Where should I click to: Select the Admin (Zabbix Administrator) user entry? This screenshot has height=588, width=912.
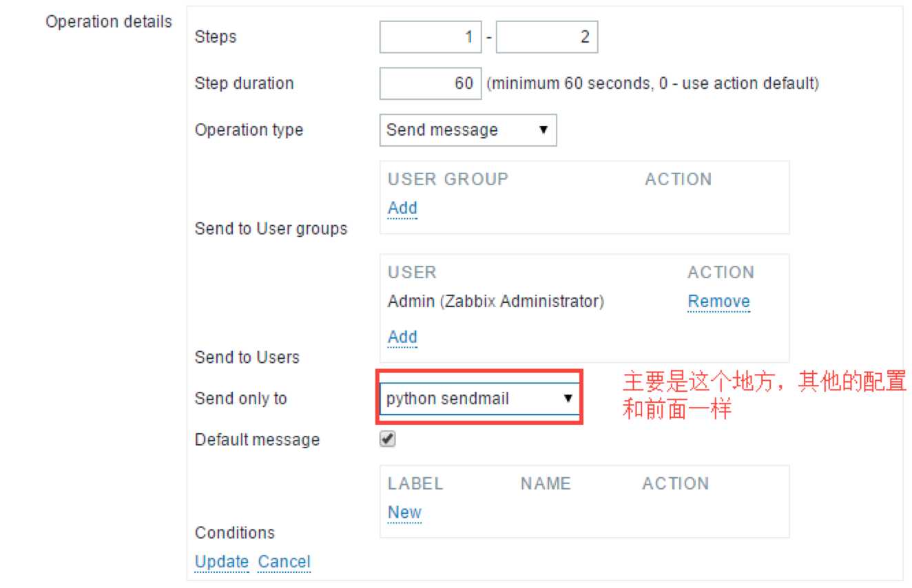coord(495,302)
